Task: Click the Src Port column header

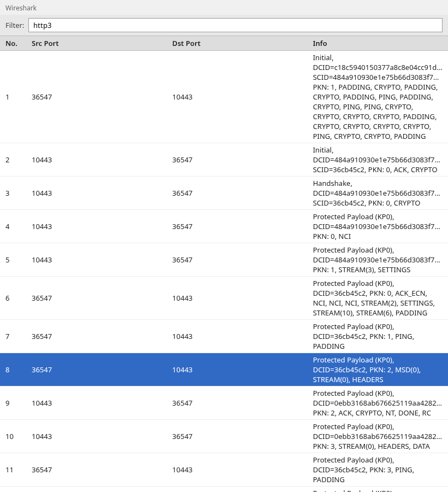Action: (45, 43)
